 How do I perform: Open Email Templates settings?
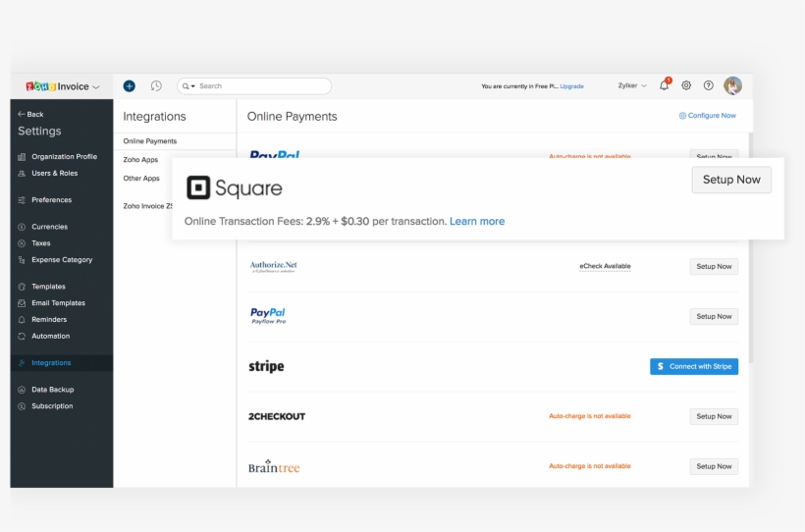tap(58, 303)
